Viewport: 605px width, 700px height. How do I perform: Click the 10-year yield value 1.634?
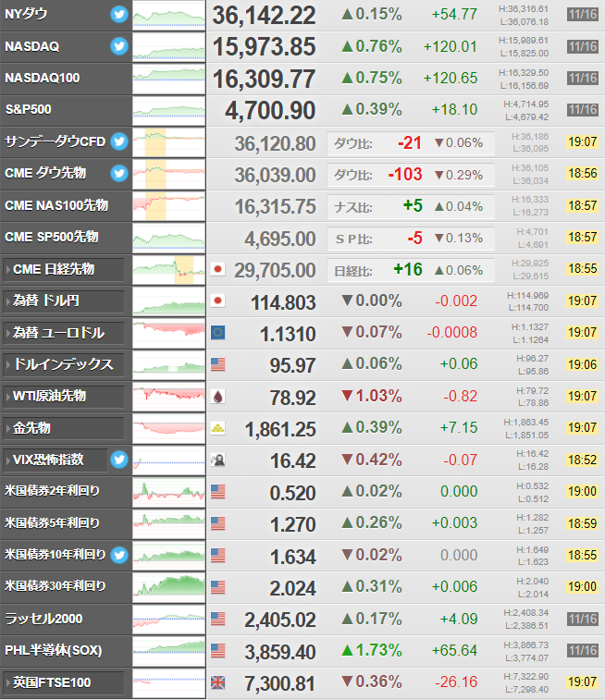293,557
